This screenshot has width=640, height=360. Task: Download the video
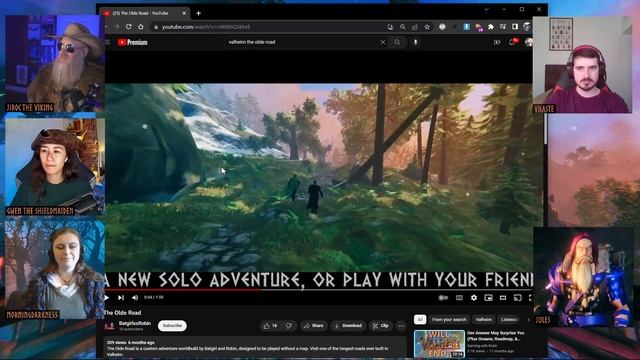[348, 326]
